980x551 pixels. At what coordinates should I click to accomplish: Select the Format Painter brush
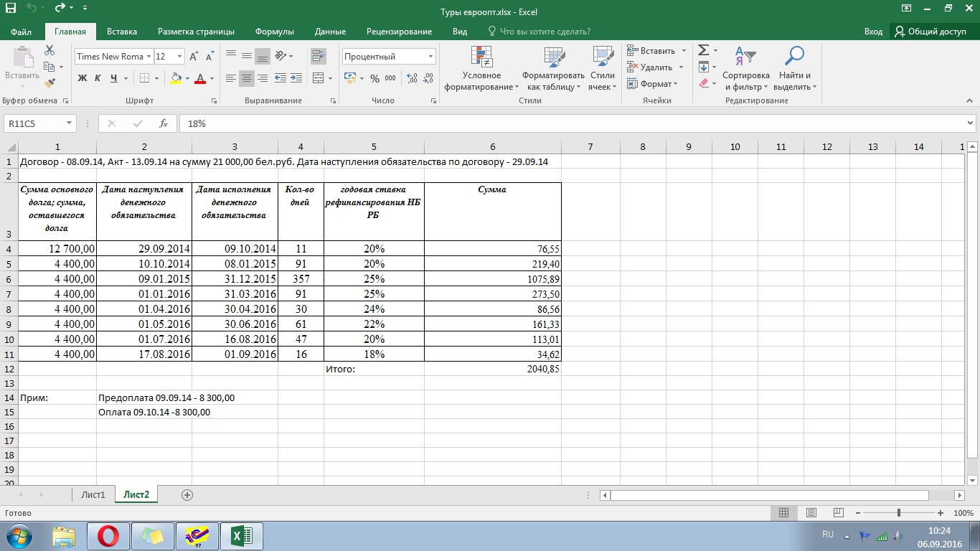point(50,83)
